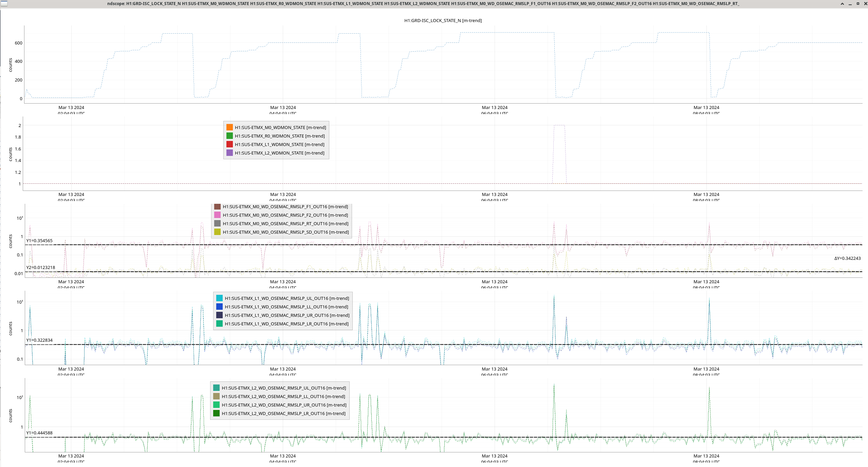Click the gray M0 RMSLP_RT_OUT16 legend icon

click(217, 223)
